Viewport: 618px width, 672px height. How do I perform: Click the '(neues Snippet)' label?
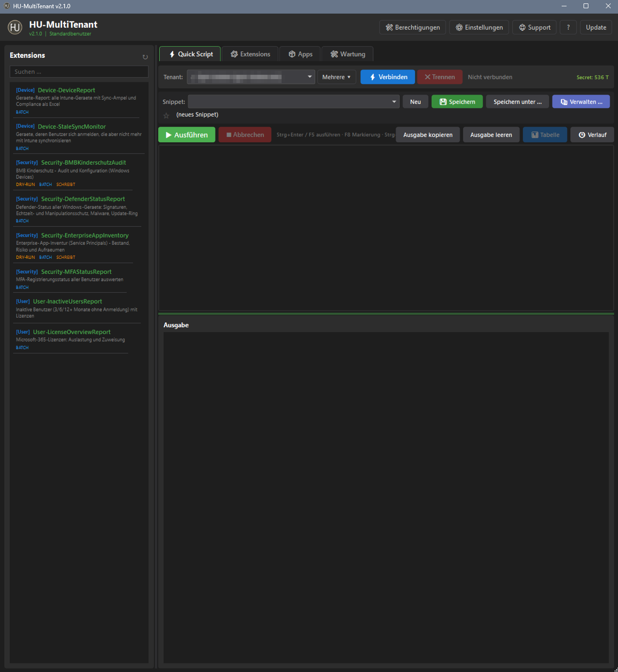pos(197,115)
